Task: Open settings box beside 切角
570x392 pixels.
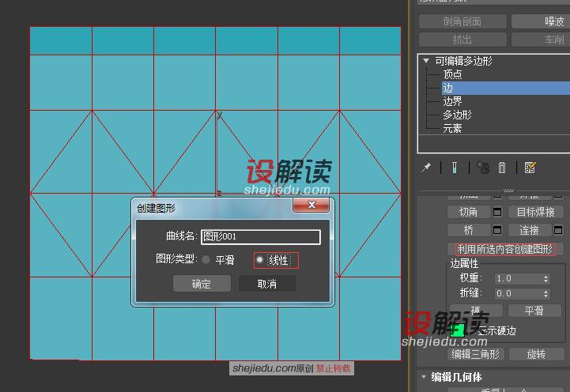Action: (497, 212)
